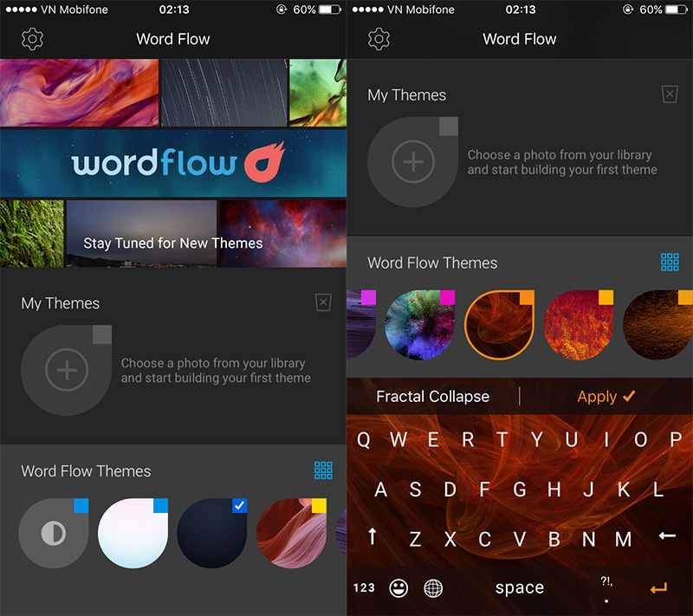Open grid view of right Word Flow Themes
693x616 pixels.
670,262
